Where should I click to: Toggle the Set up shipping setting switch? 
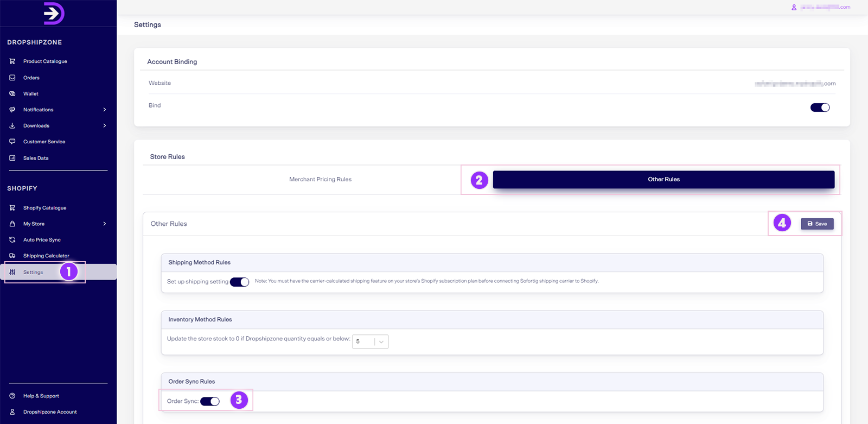(239, 282)
